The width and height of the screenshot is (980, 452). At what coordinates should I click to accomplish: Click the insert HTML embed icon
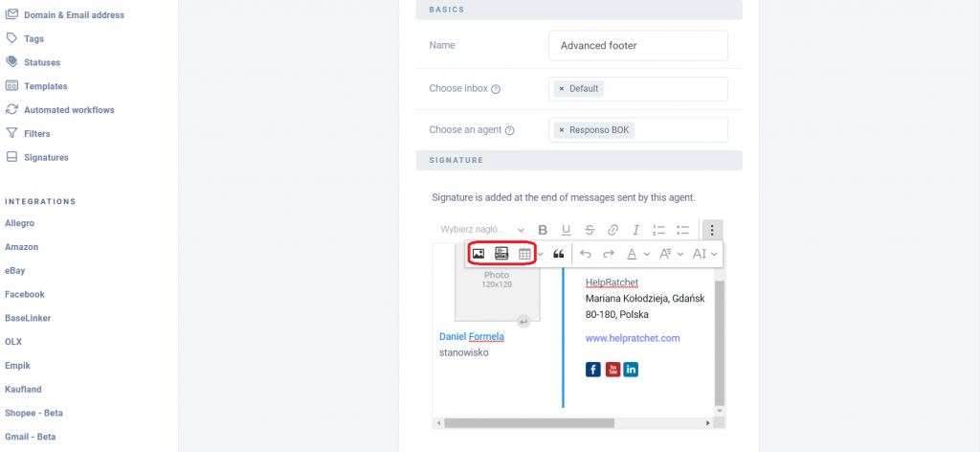pos(501,254)
